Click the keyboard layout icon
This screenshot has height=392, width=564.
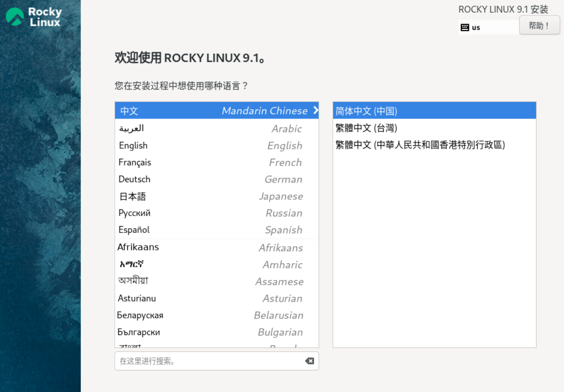pos(464,27)
